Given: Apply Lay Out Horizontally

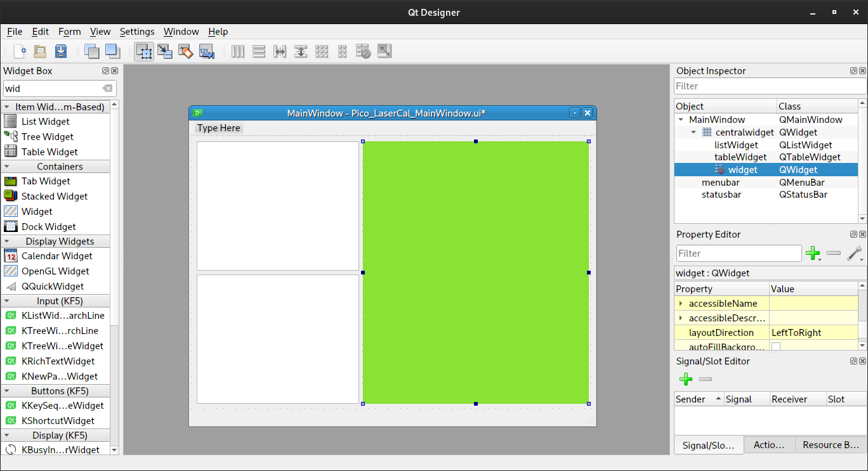Looking at the screenshot, I should click(238, 51).
